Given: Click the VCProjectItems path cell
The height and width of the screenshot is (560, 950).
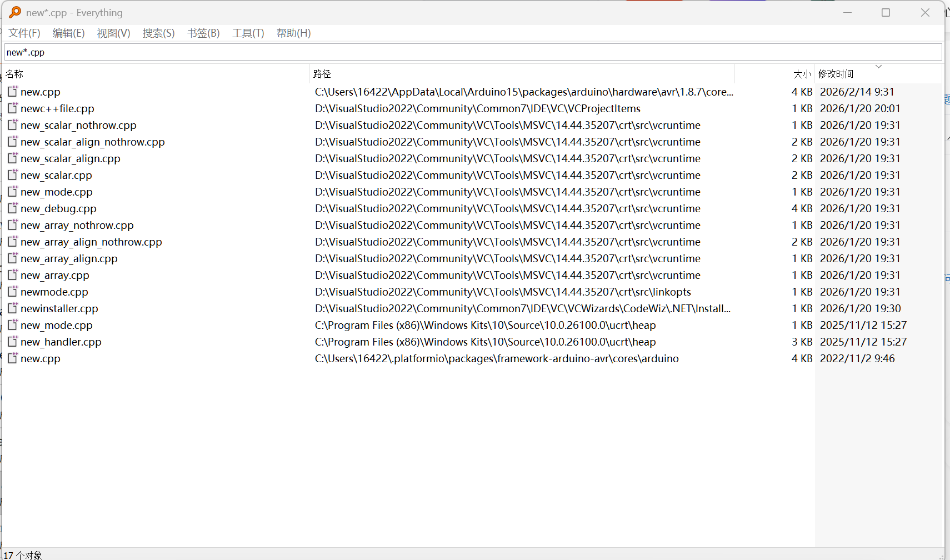Looking at the screenshot, I should [478, 108].
